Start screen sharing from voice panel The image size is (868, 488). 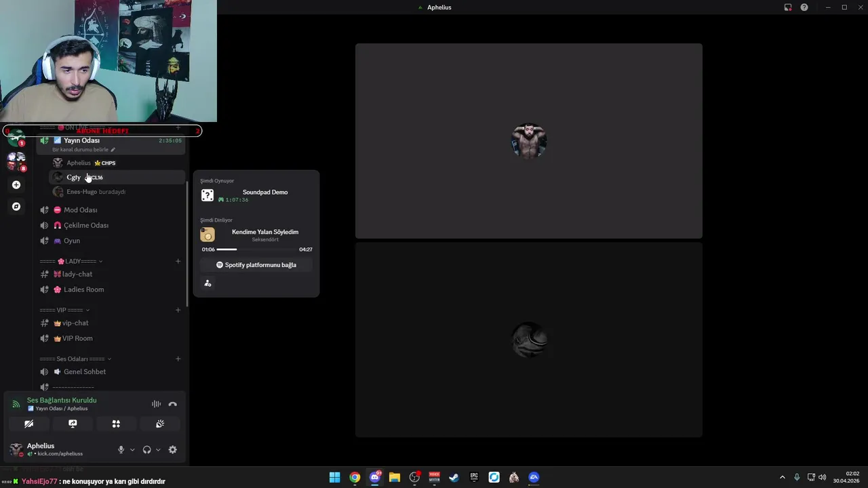point(73,424)
